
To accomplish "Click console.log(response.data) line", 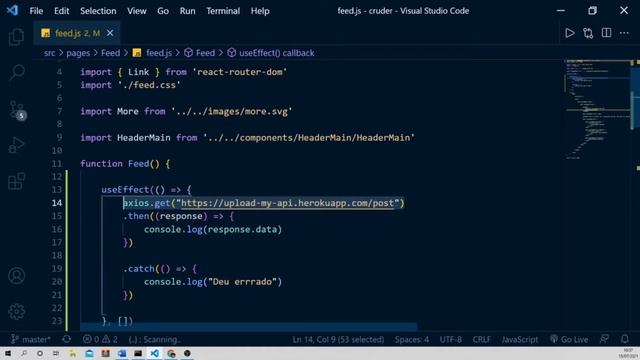I will [213, 229].
